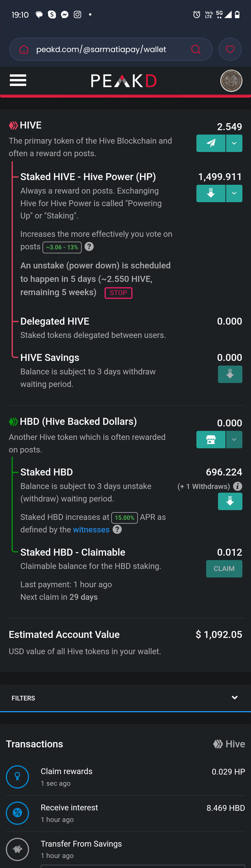Screen dimensions: 251x868
Task: Tap the heart favorite icon in browser
Action: click(230, 50)
